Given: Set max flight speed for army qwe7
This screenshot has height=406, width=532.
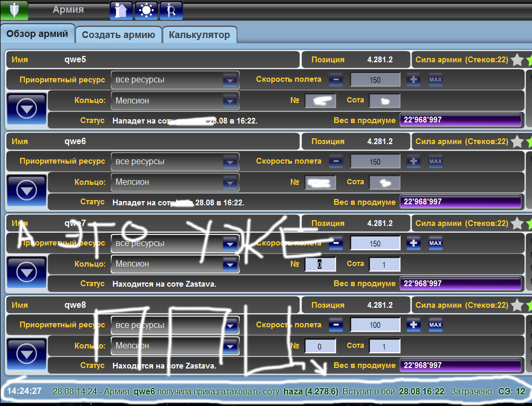Looking at the screenshot, I should point(435,243).
